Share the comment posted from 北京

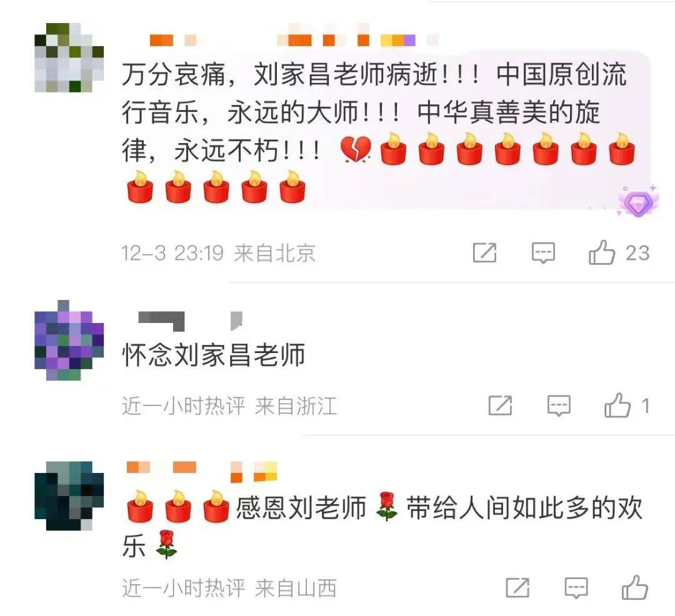485,252
